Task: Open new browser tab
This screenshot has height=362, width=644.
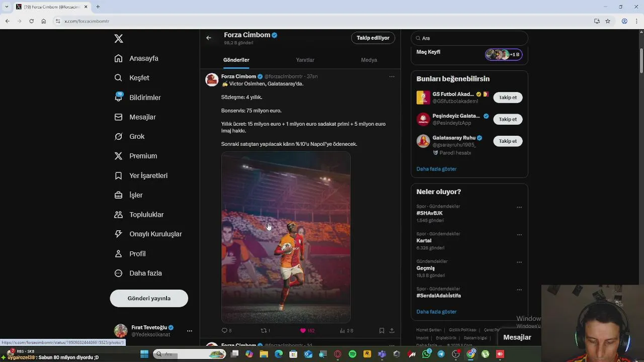Action: [x=98, y=7]
